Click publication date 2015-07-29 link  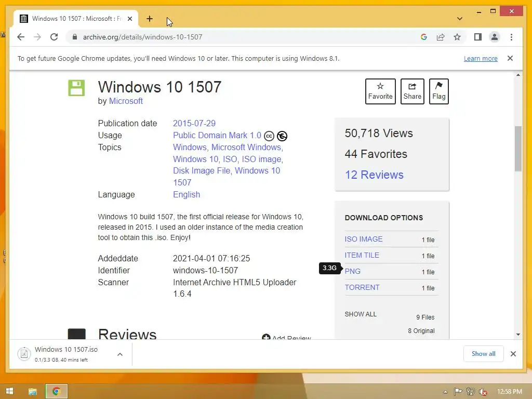[194, 123]
